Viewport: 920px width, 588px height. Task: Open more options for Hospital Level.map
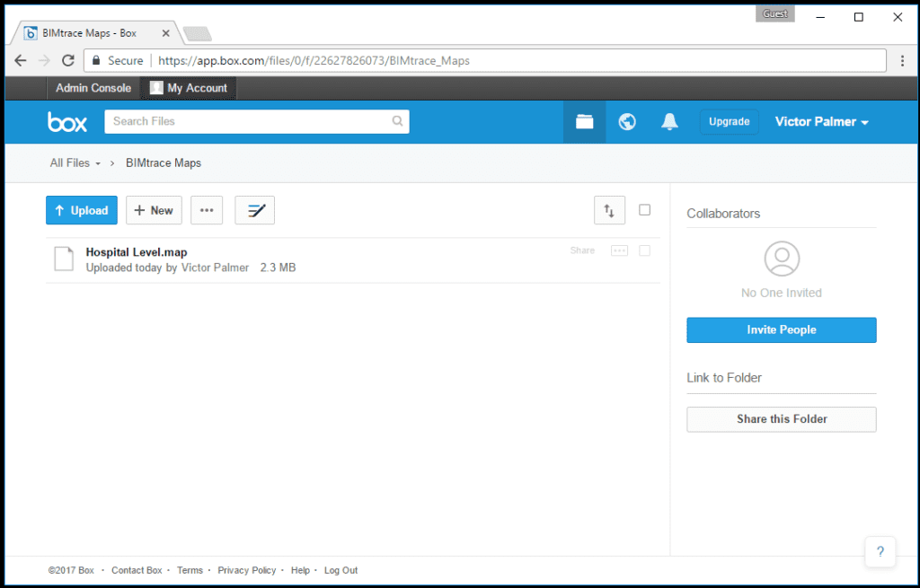[620, 251]
